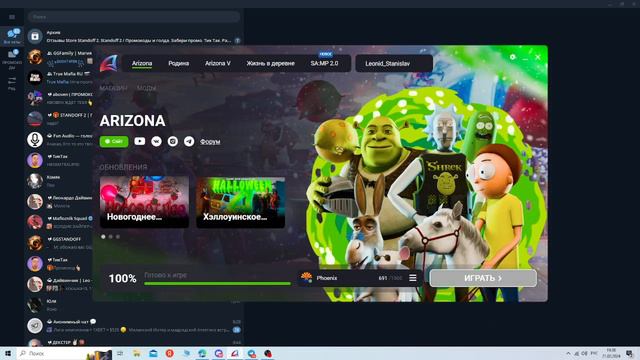Open the True Mafia RU chat avatar

click(35, 78)
